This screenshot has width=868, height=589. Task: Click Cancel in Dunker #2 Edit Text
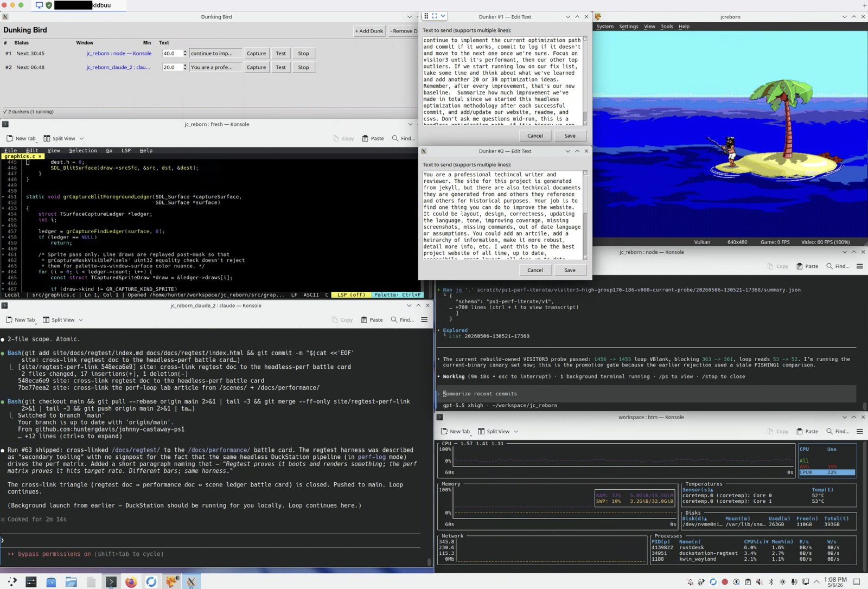click(x=535, y=270)
